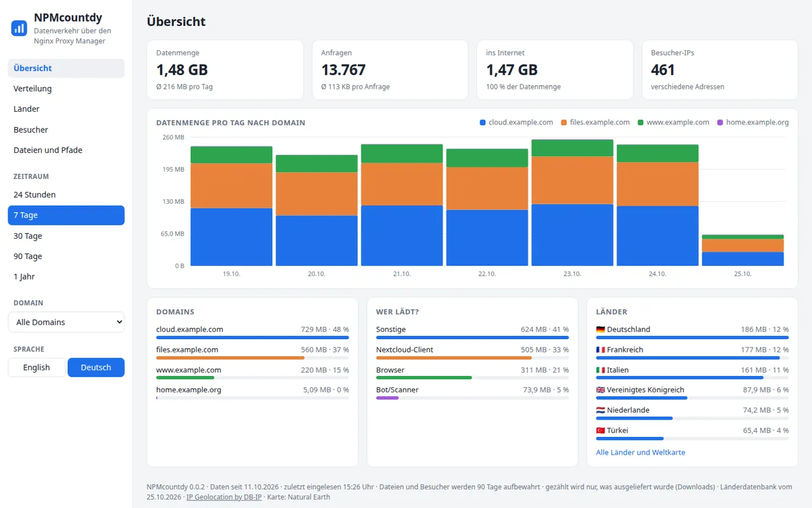Click the NPMcountdy bar chart logo icon
The width and height of the screenshot is (812, 508).
[x=19, y=28]
